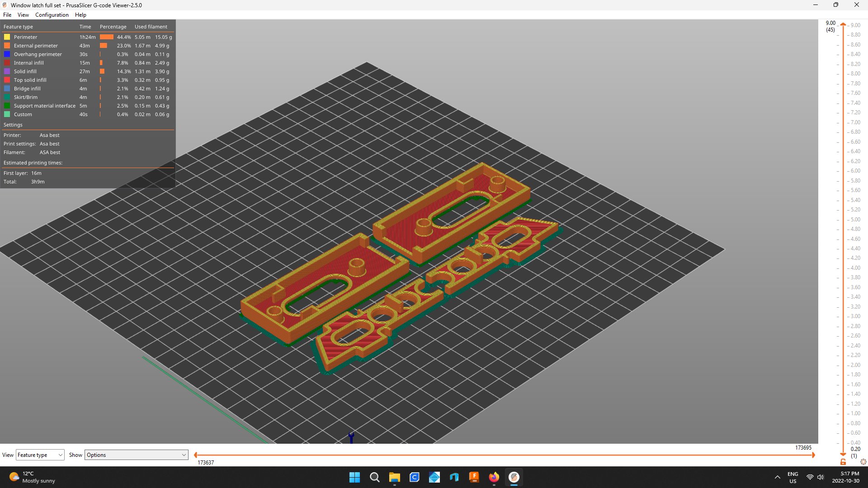Viewport: 868px width, 488px height.
Task: Open the View menu
Action: click(x=23, y=14)
